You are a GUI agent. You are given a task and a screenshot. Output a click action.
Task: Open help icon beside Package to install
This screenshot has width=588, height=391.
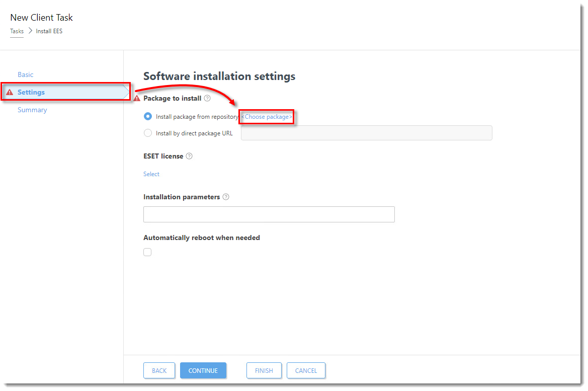207,98
